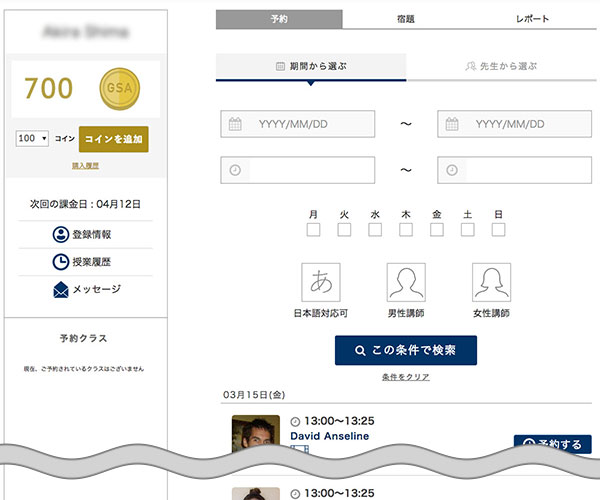Select the 日本語対応可 filter icon
This screenshot has width=600, height=500.
(x=321, y=282)
